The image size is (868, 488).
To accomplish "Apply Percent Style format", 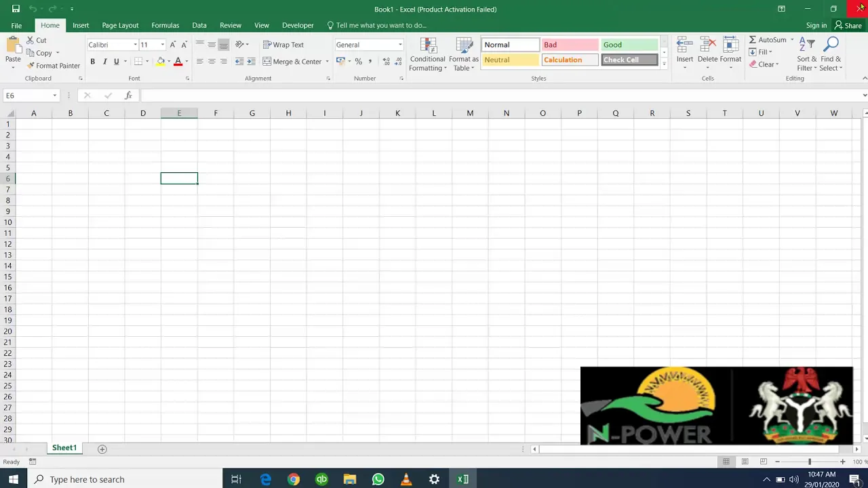I will [358, 62].
